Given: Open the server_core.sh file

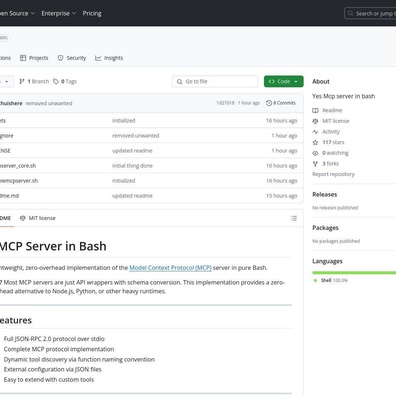Looking at the screenshot, I should coord(18,166).
